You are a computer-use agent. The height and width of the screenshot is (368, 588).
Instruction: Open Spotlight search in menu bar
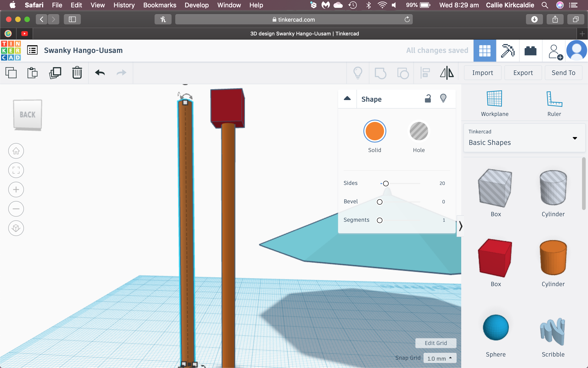pos(545,5)
